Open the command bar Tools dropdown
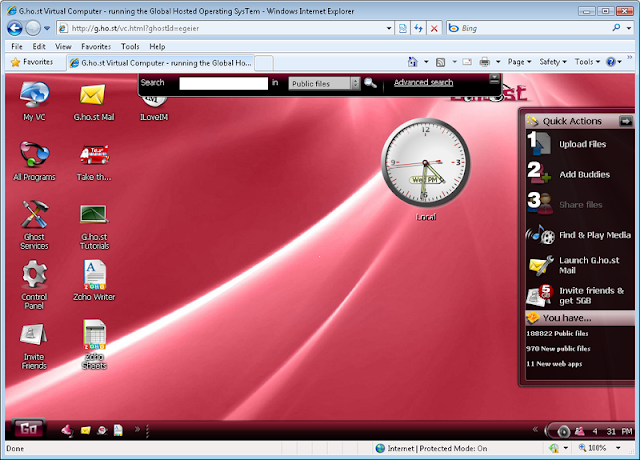The image size is (640, 460). [x=587, y=62]
